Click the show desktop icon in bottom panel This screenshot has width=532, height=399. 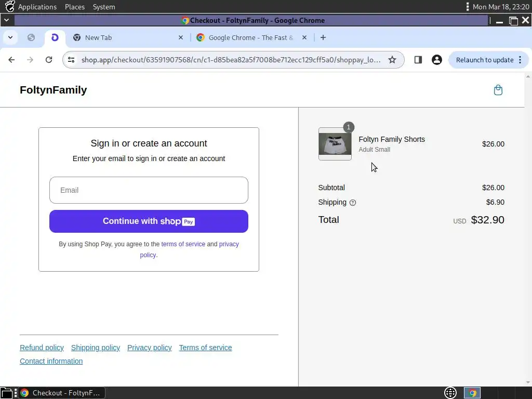pos(6,393)
